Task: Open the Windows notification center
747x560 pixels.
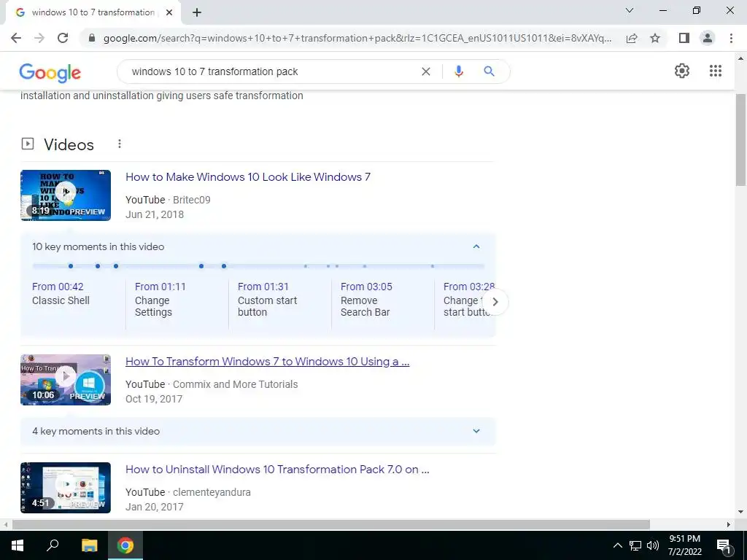Action: 724,545
